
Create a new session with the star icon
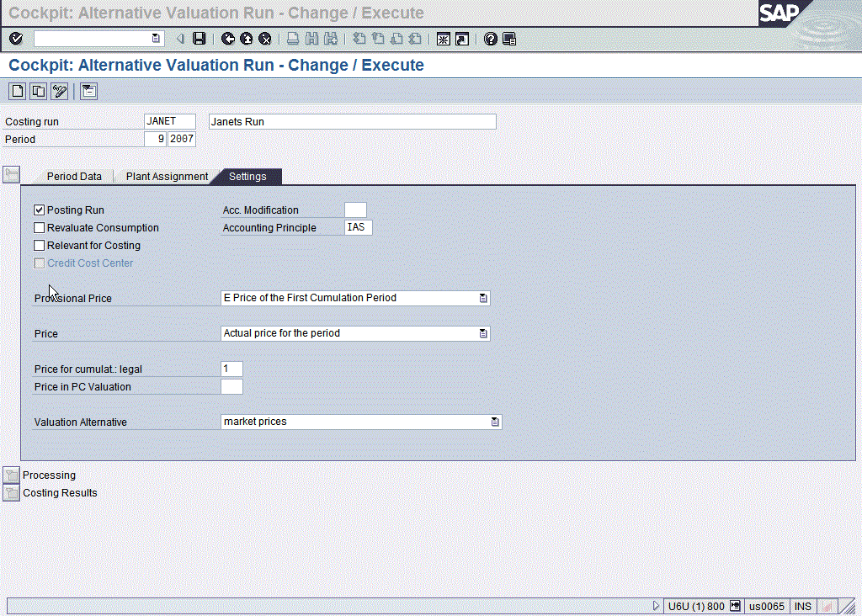click(x=443, y=39)
